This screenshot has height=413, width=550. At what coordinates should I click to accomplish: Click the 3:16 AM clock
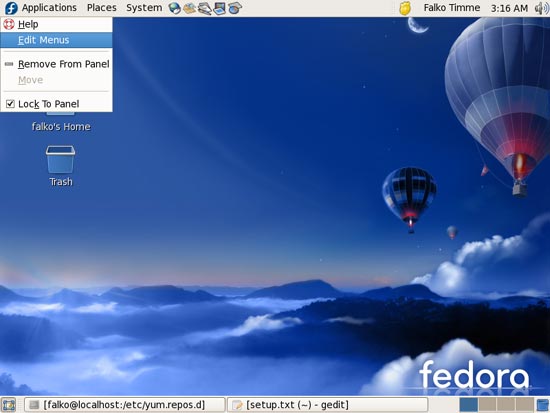(509, 8)
